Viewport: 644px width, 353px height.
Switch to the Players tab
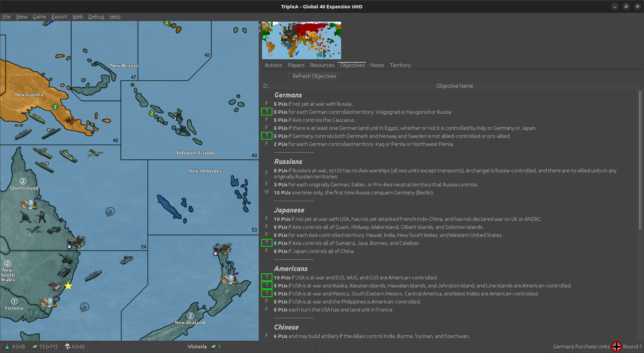(296, 65)
